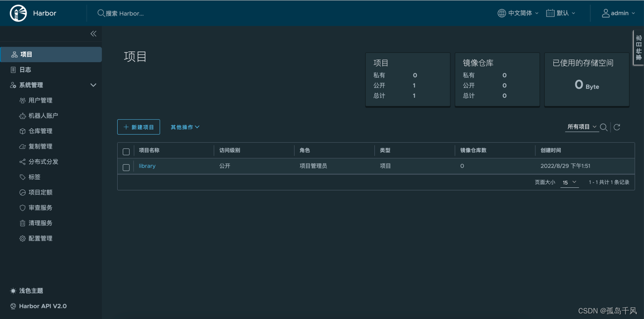Click the Harbor API icon in the sidebar
The height and width of the screenshot is (319, 644).
coord(13,307)
